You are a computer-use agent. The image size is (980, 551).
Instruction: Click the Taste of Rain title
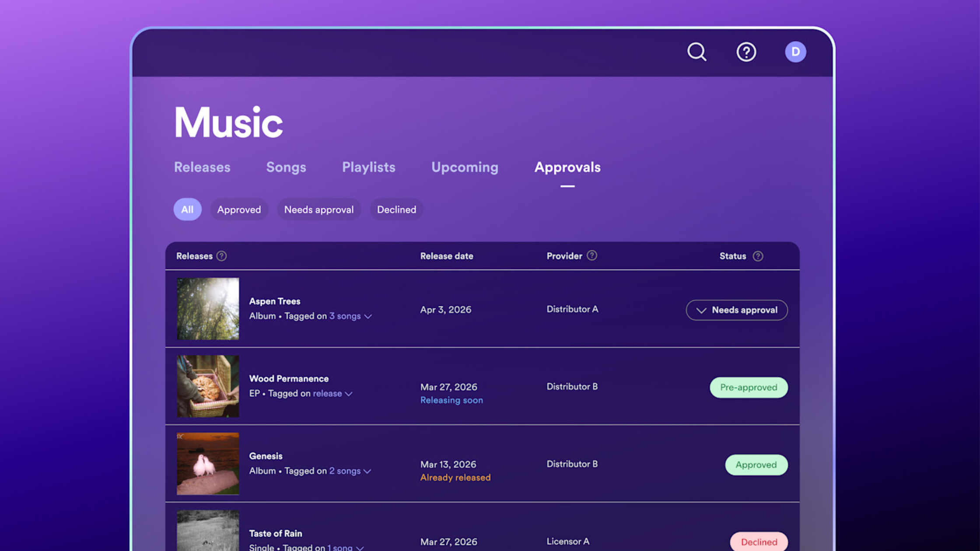coord(276,534)
